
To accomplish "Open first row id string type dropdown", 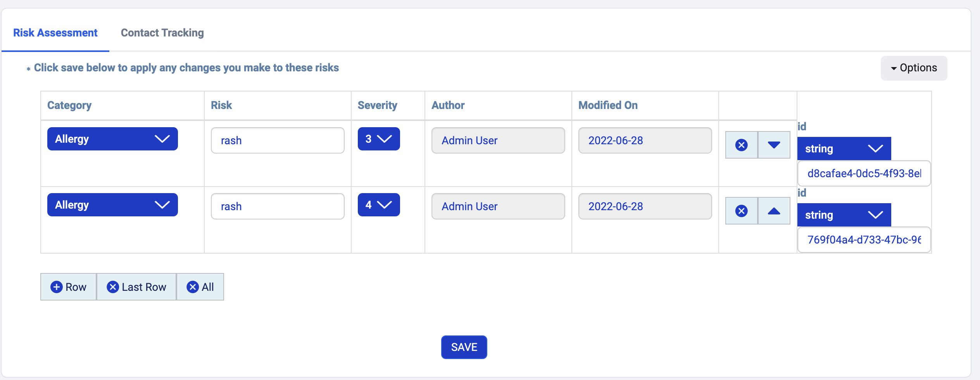I will pos(844,149).
